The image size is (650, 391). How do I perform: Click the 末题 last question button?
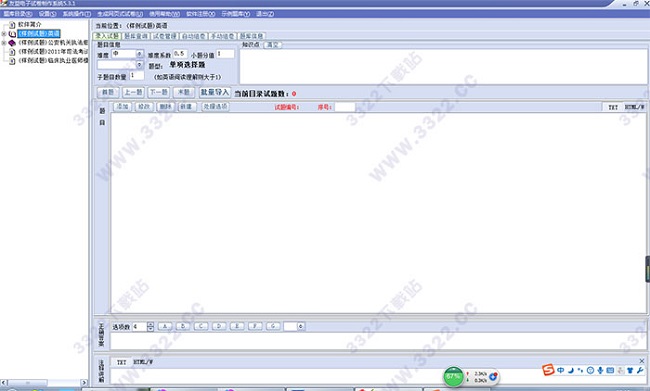click(184, 92)
